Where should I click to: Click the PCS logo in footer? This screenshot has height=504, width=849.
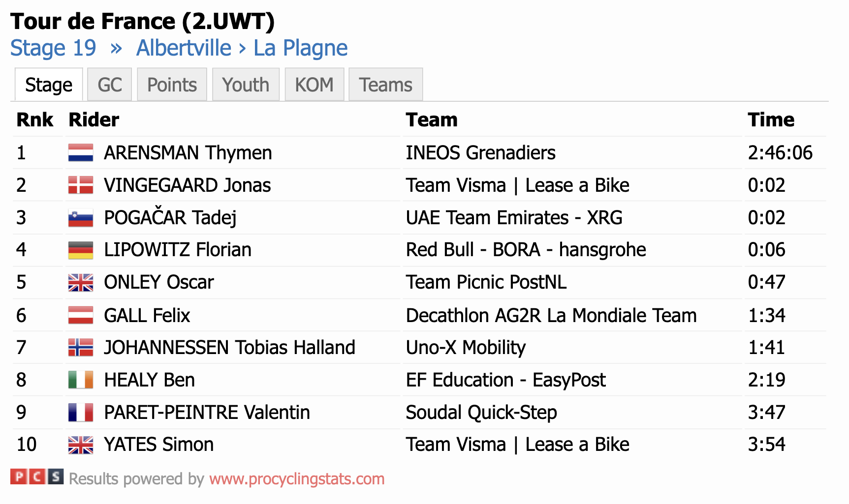(x=37, y=476)
